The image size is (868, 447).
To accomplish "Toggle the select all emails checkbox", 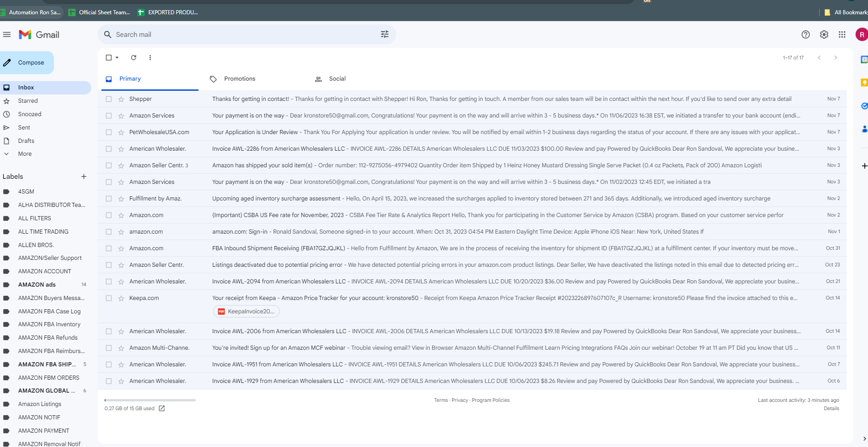I will pyautogui.click(x=109, y=58).
